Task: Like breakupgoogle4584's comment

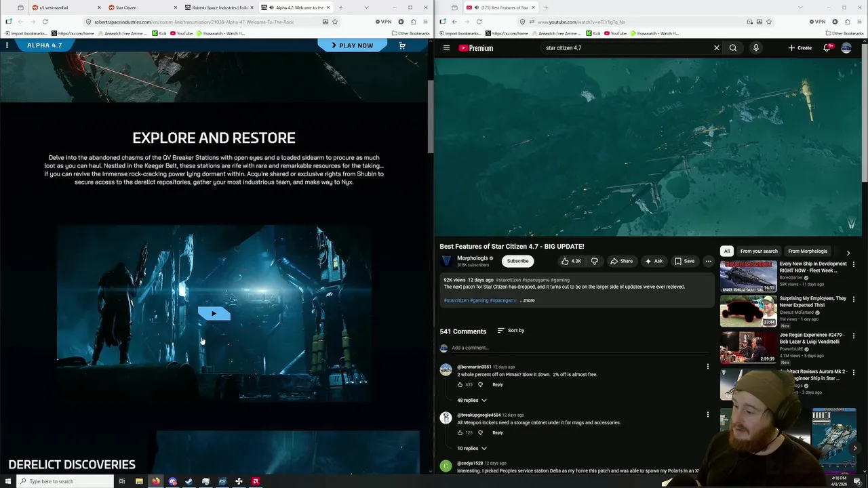Action: (460, 432)
